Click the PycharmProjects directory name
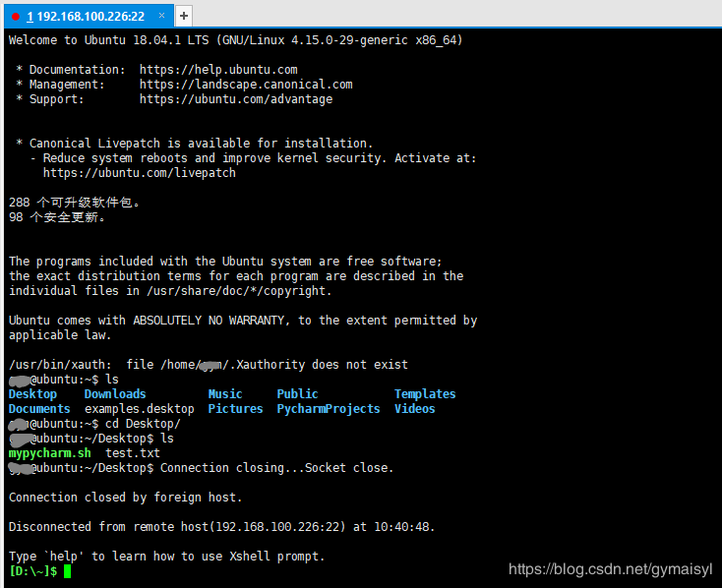Viewport: 722px width, 588px height. [x=329, y=409]
